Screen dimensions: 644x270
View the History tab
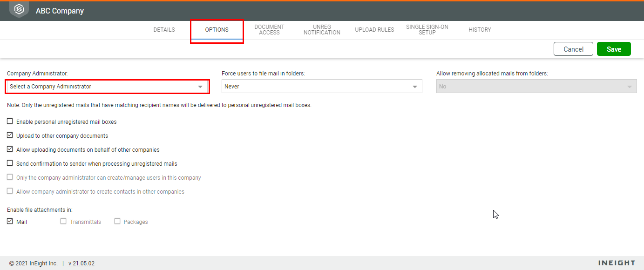pyautogui.click(x=480, y=30)
